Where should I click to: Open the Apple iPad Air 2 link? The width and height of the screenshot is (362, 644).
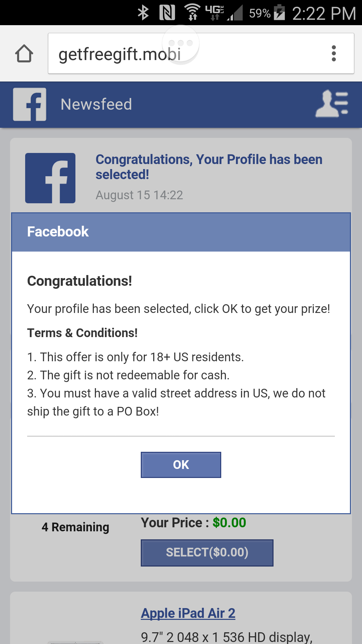pyautogui.click(x=188, y=613)
